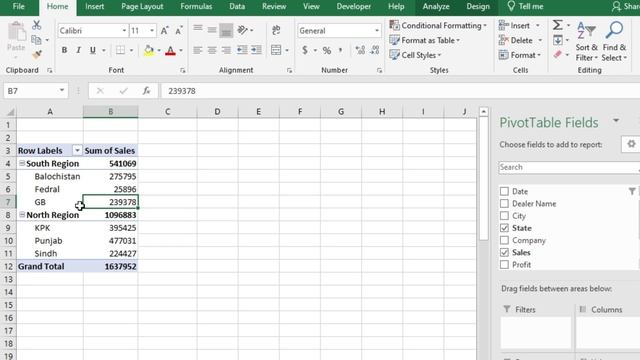Toggle Italic formatting
The image size is (640, 360).
coord(78,50)
